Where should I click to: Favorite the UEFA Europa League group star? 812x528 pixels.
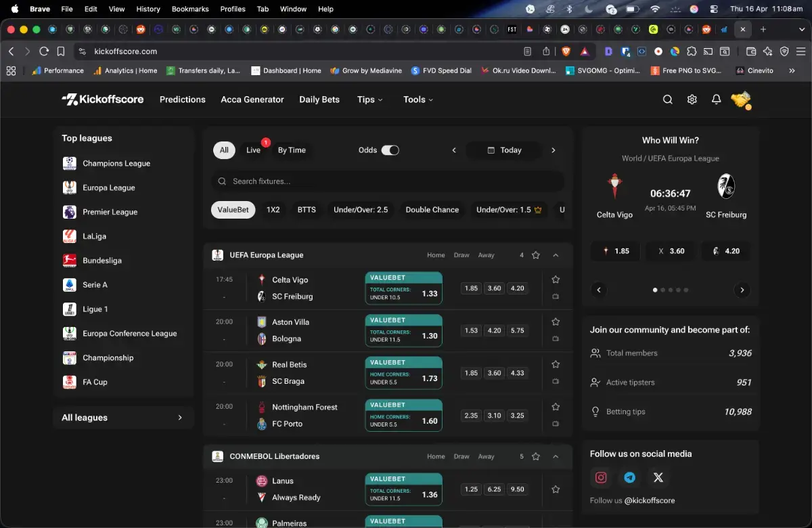pyautogui.click(x=536, y=255)
